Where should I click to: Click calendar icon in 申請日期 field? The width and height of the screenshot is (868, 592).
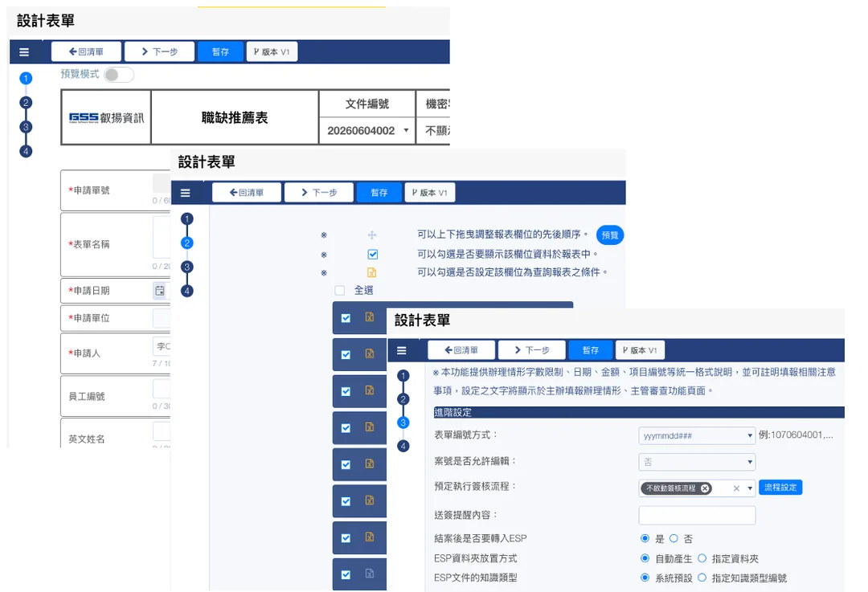coord(160,291)
